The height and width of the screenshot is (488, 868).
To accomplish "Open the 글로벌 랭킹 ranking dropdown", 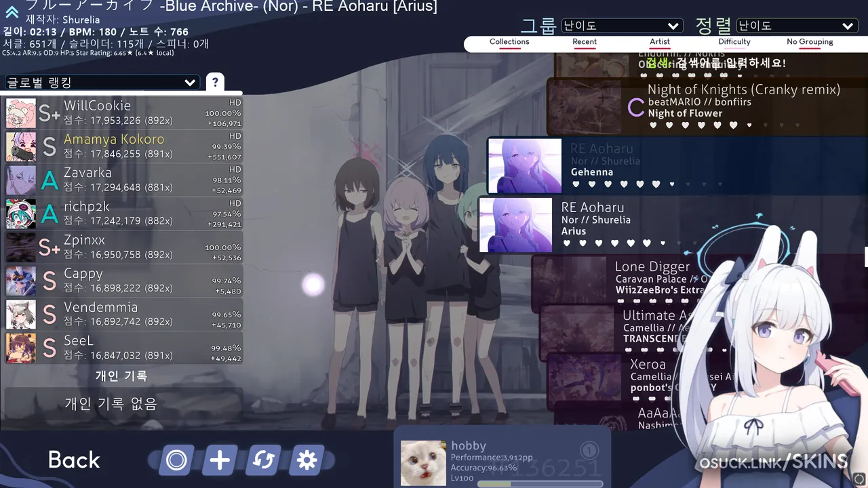I will click(102, 82).
